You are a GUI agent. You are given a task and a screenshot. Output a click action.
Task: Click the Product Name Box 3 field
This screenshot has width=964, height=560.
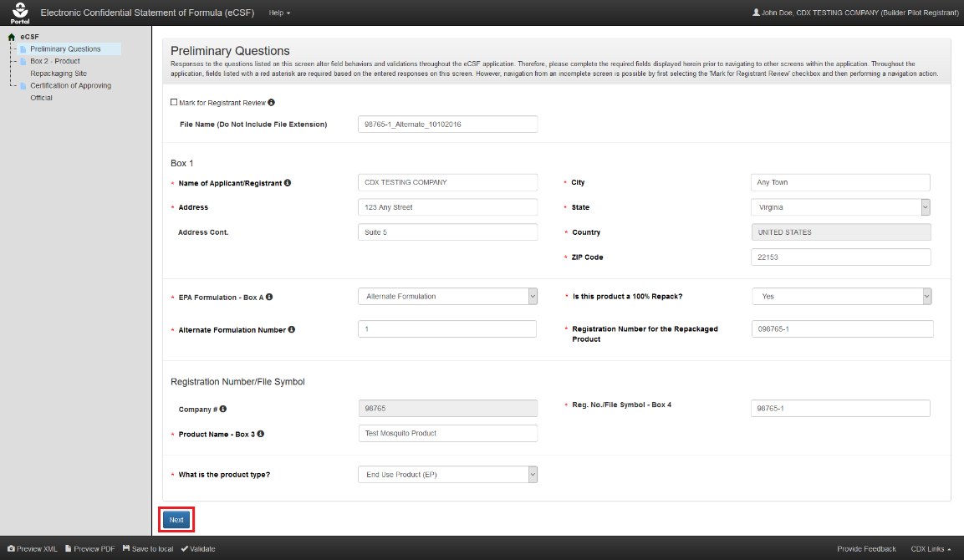[x=447, y=433]
